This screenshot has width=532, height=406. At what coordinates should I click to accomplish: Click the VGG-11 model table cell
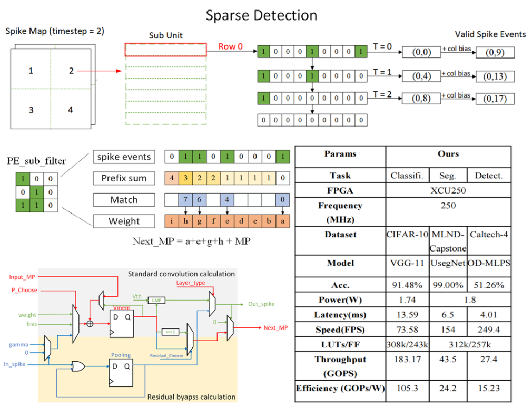tap(408, 263)
